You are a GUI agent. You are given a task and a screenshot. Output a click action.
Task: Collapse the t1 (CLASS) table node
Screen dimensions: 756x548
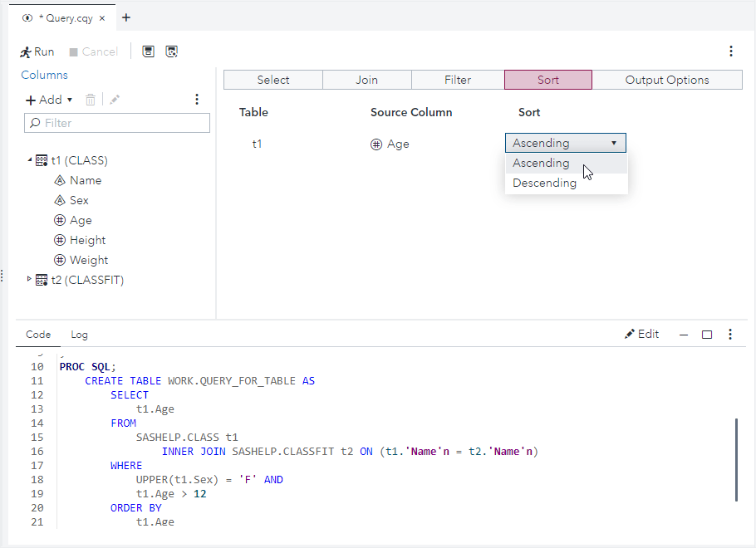[x=31, y=160]
